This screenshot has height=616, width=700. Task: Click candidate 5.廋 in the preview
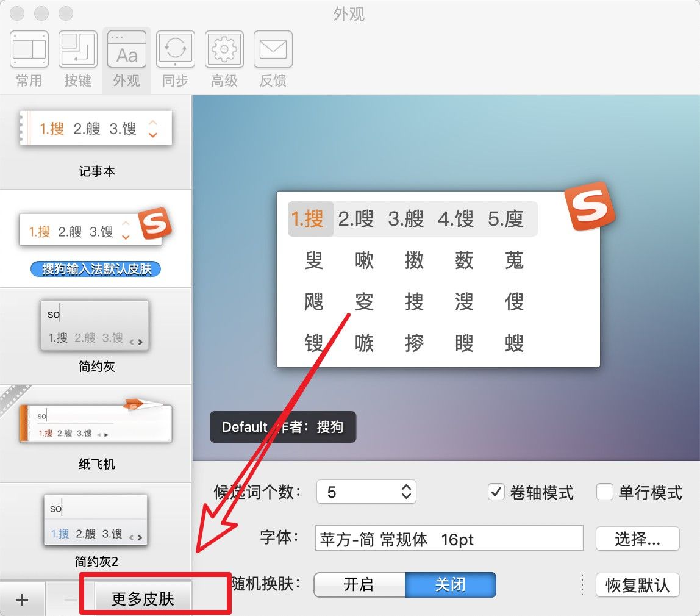tap(506, 219)
